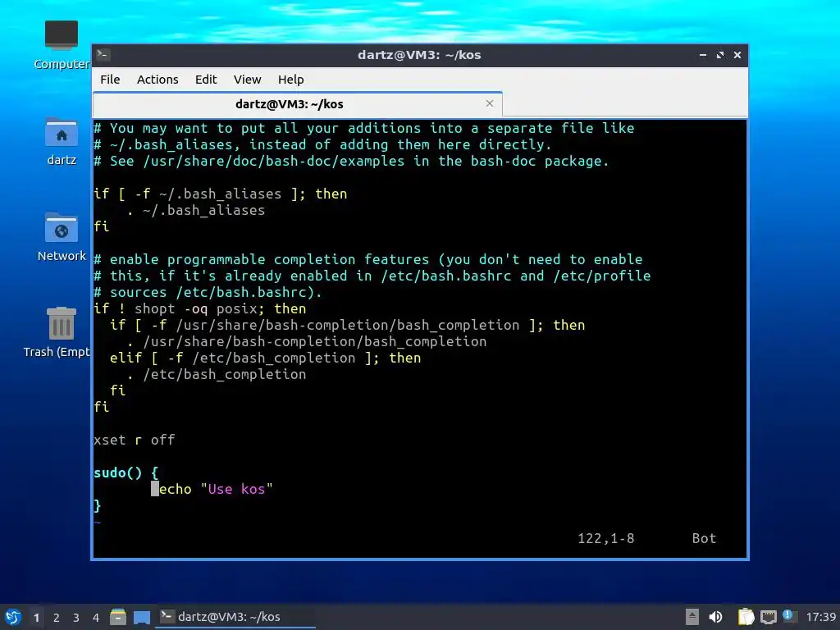Click 'if ! shopt -oq posix; then' line

tap(200, 308)
